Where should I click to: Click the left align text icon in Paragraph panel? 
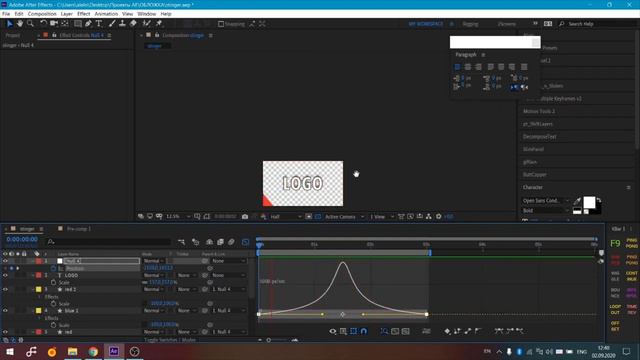click(457, 67)
